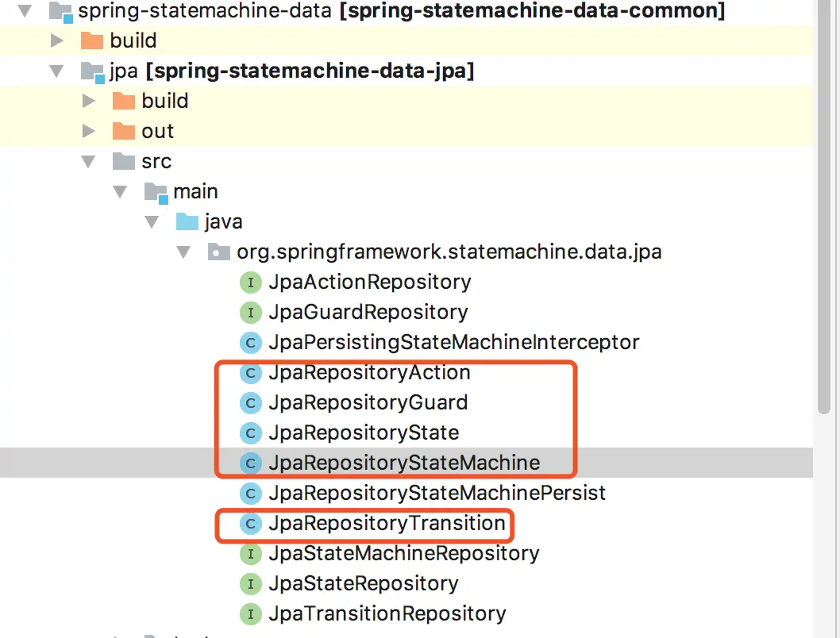Collapse the spring-statemachine-data root node

coord(24,11)
